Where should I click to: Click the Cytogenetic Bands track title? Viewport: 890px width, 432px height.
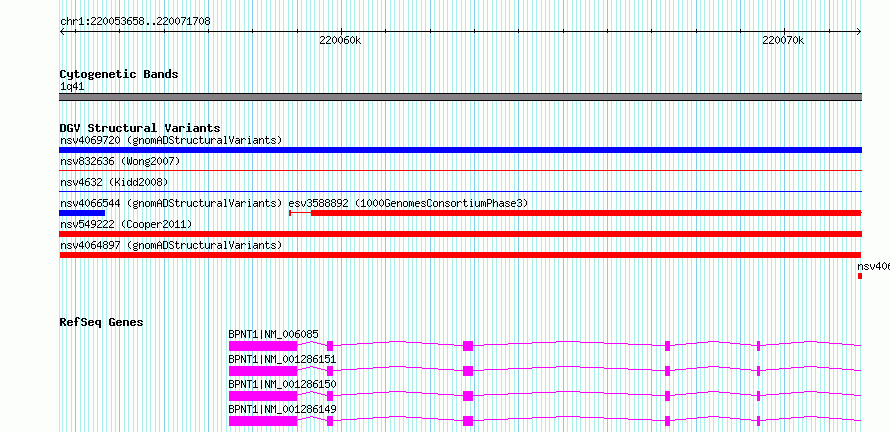pyautogui.click(x=119, y=74)
